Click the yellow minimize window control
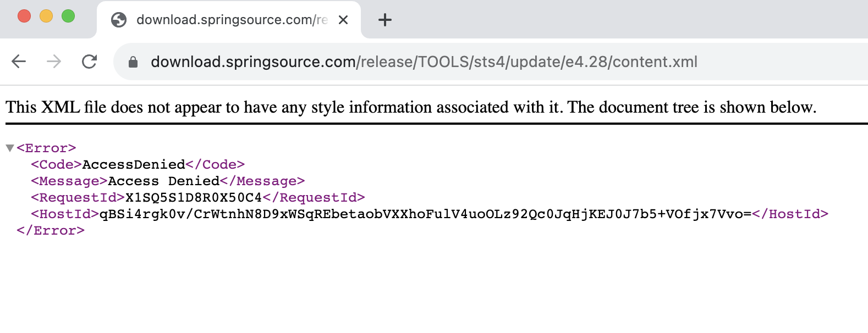The width and height of the screenshot is (868, 333). pyautogui.click(x=46, y=16)
